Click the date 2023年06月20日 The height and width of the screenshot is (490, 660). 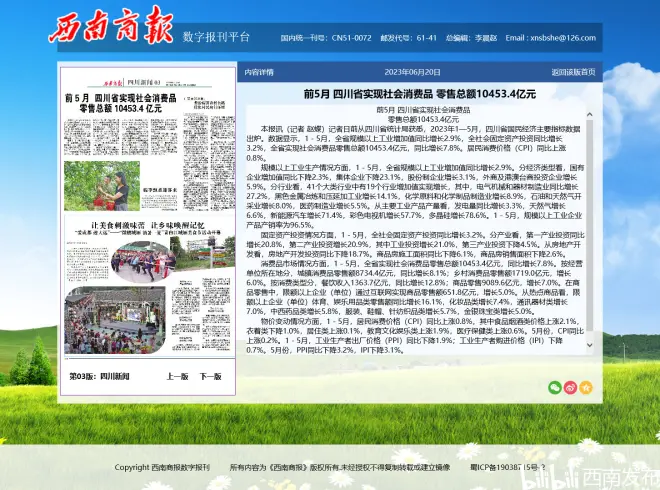click(412, 72)
